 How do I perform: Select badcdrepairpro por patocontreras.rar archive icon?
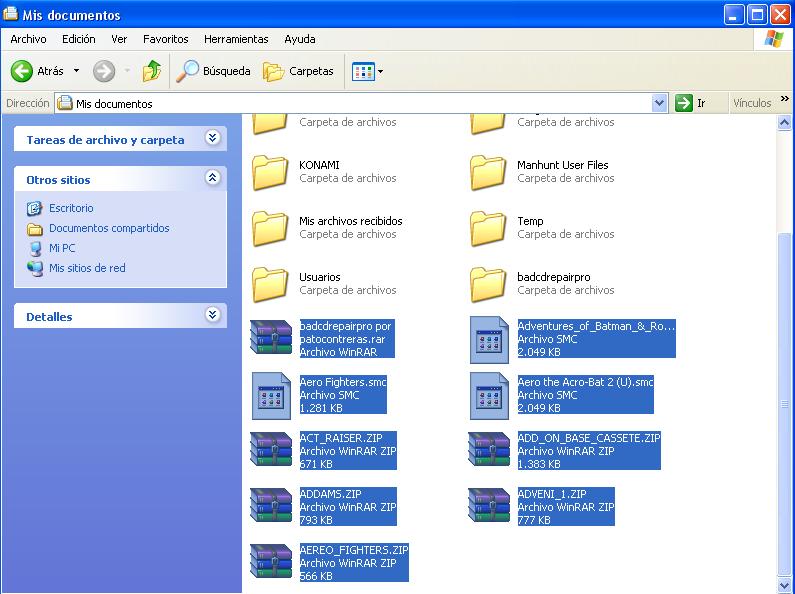pyautogui.click(x=271, y=337)
